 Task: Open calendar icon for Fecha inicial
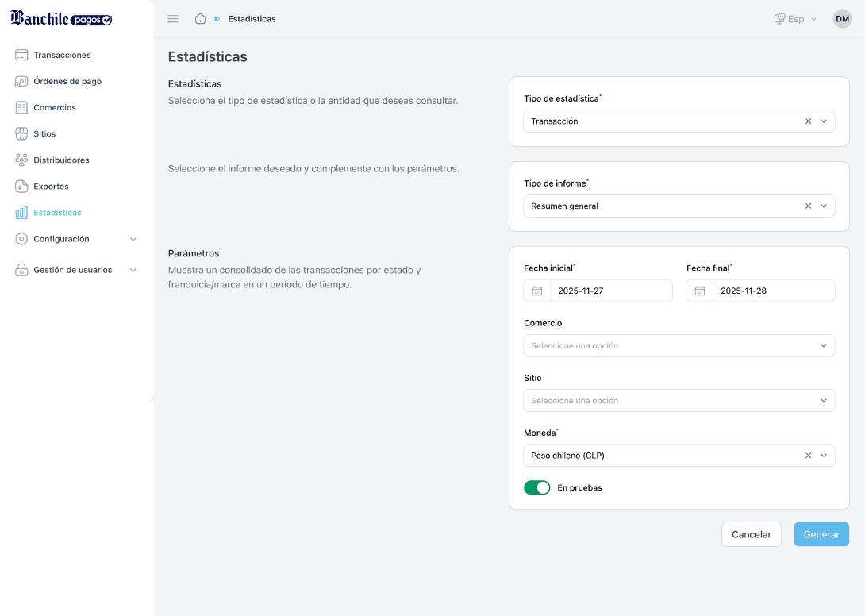click(x=536, y=291)
